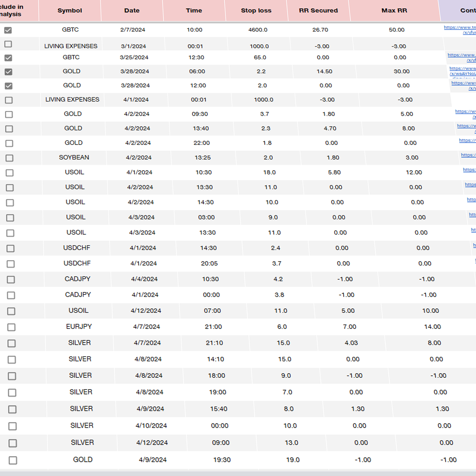The width and height of the screenshot is (476, 476).
Task: Uncheck the GOLD 3/28/2024 12:00 checkbox
Action: click(x=8, y=86)
